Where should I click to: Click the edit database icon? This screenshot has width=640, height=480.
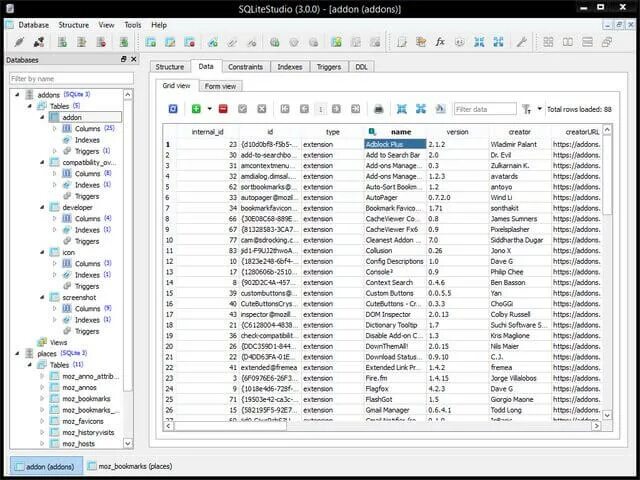click(x=82, y=42)
